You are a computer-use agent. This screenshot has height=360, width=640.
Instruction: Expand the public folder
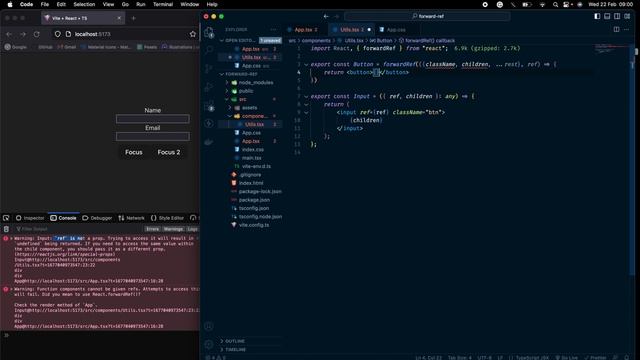click(246, 91)
